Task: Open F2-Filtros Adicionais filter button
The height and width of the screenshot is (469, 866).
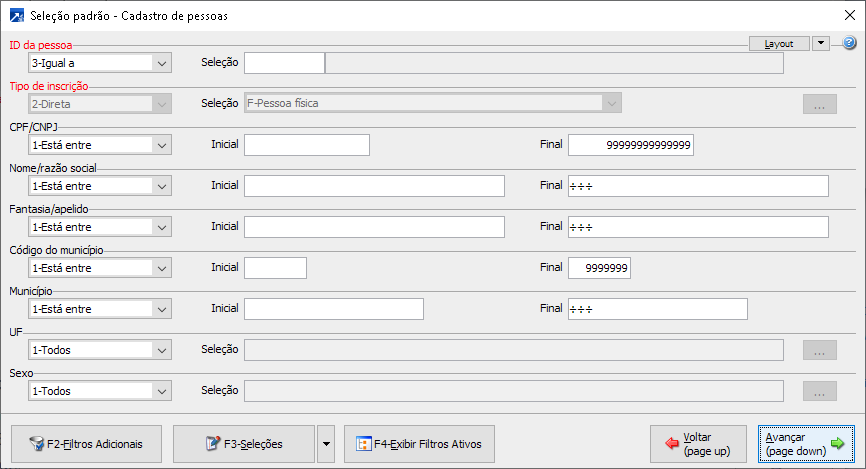Action: pyautogui.click(x=86, y=443)
